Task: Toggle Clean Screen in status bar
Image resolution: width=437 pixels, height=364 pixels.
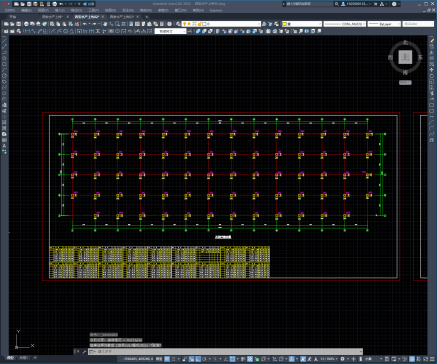Action: pyautogui.click(x=425, y=359)
